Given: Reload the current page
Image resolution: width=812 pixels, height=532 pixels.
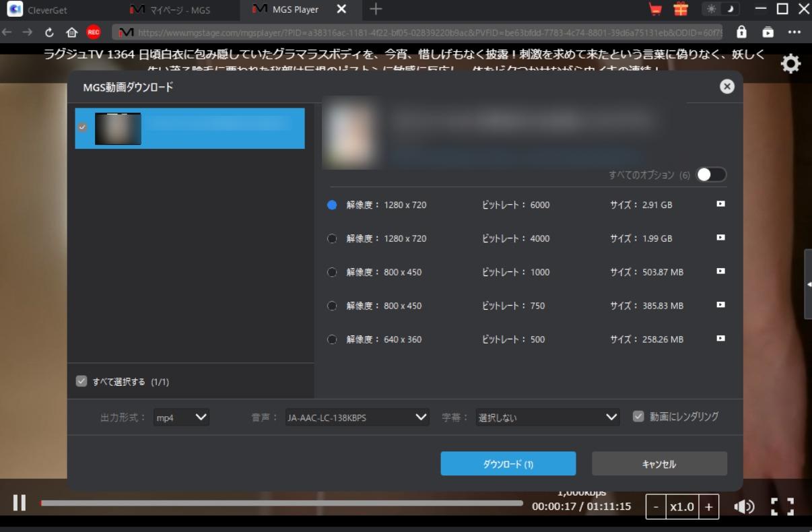Looking at the screenshot, I should 49,32.
